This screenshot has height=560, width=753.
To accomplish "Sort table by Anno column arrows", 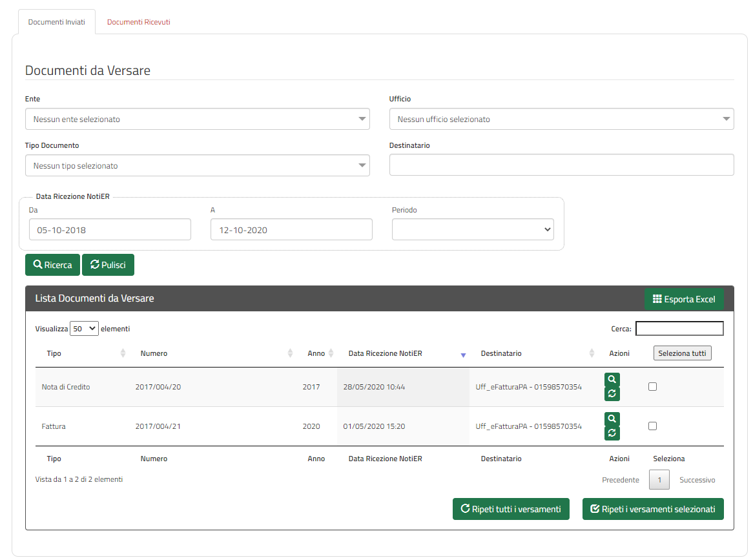I will coord(331,353).
